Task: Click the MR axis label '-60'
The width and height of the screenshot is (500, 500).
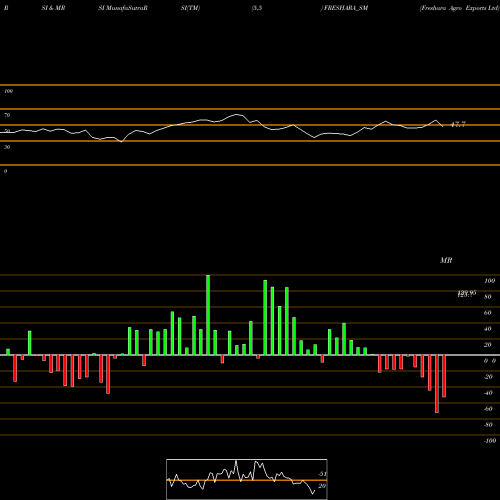Action: click(x=488, y=409)
